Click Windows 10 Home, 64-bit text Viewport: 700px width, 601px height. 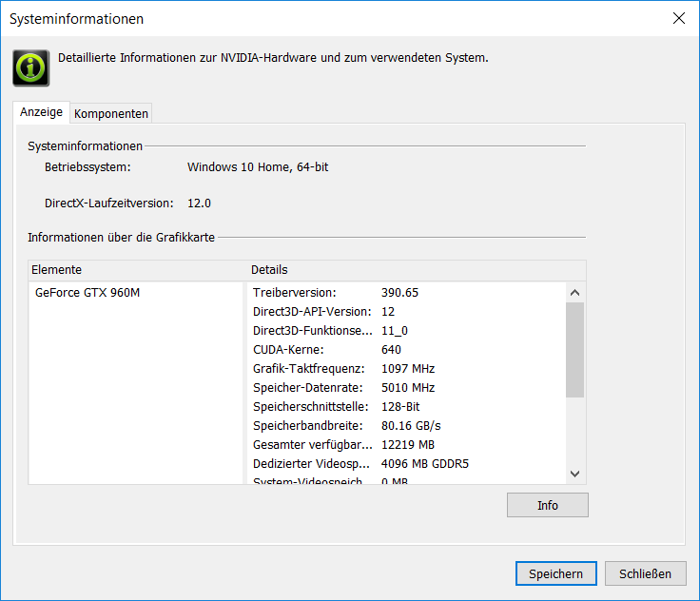pos(258,167)
